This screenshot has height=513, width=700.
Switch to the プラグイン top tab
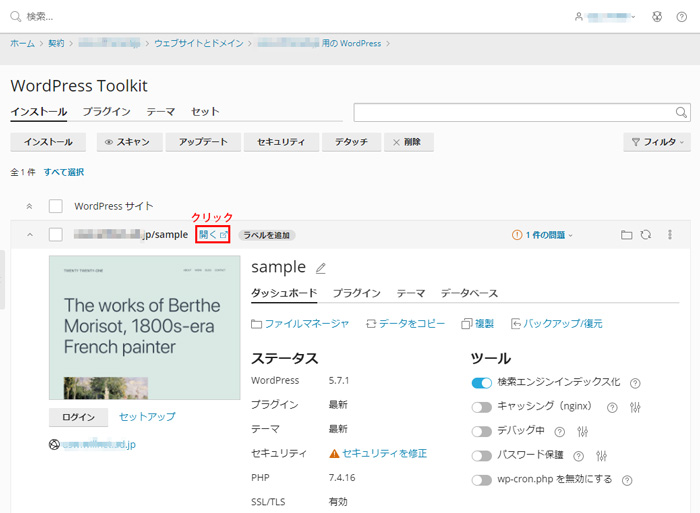pyautogui.click(x=106, y=111)
